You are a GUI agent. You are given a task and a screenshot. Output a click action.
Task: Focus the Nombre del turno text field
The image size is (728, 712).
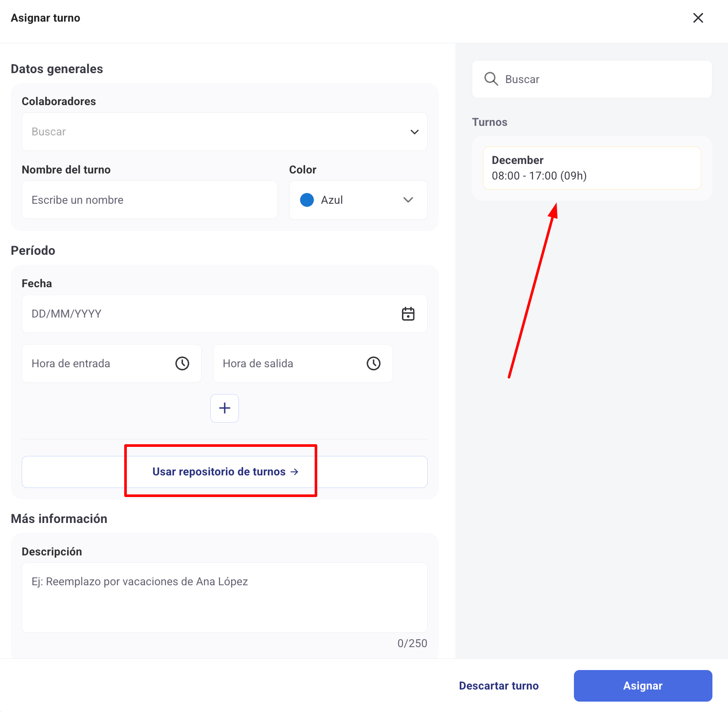pyautogui.click(x=149, y=200)
